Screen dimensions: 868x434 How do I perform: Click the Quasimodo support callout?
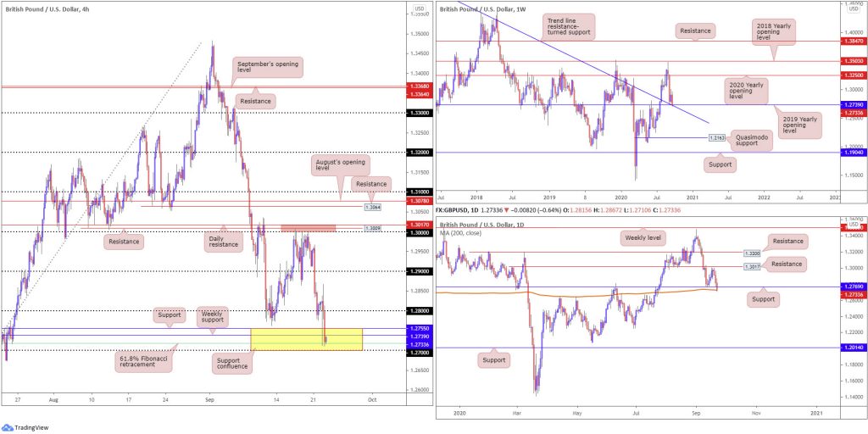(753, 141)
